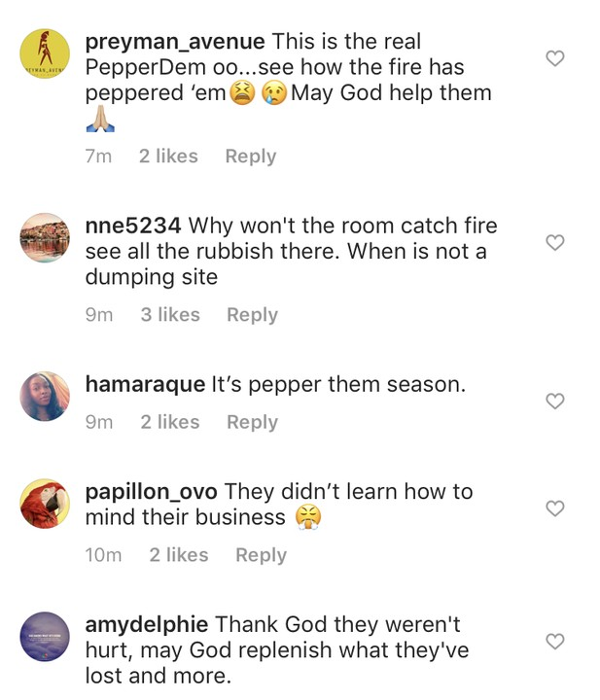The image size is (600, 700).
Task: Like hamaraque's pepper them season comment
Action: [554, 401]
